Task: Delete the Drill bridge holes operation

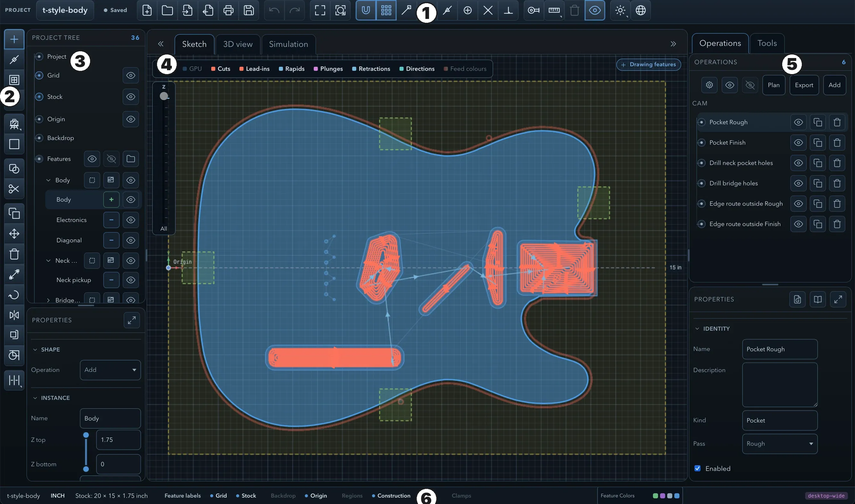Action: (x=837, y=183)
